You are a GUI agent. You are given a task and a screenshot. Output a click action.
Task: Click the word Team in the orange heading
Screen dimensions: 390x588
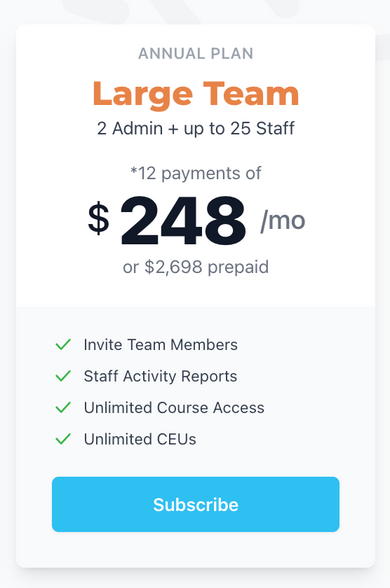point(251,94)
